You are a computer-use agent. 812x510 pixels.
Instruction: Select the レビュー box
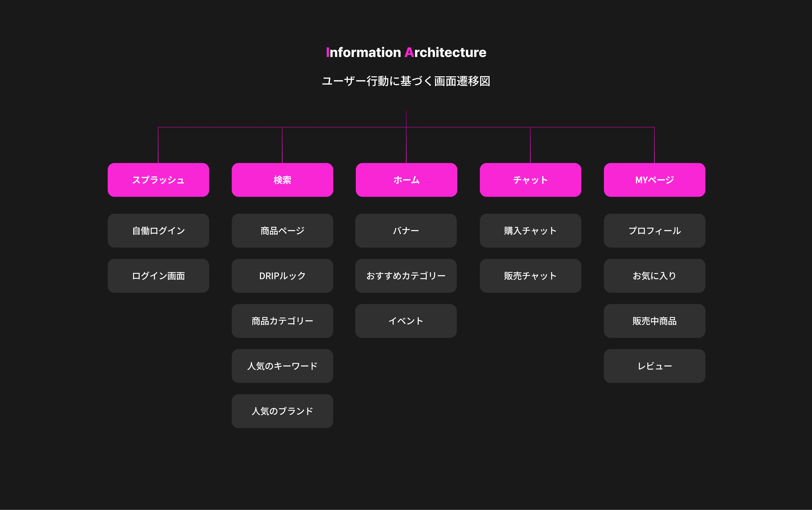(x=654, y=366)
